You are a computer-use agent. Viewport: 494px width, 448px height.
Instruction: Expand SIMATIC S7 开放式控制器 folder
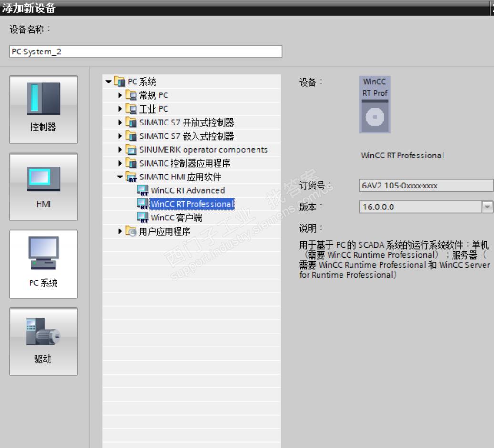coord(120,122)
